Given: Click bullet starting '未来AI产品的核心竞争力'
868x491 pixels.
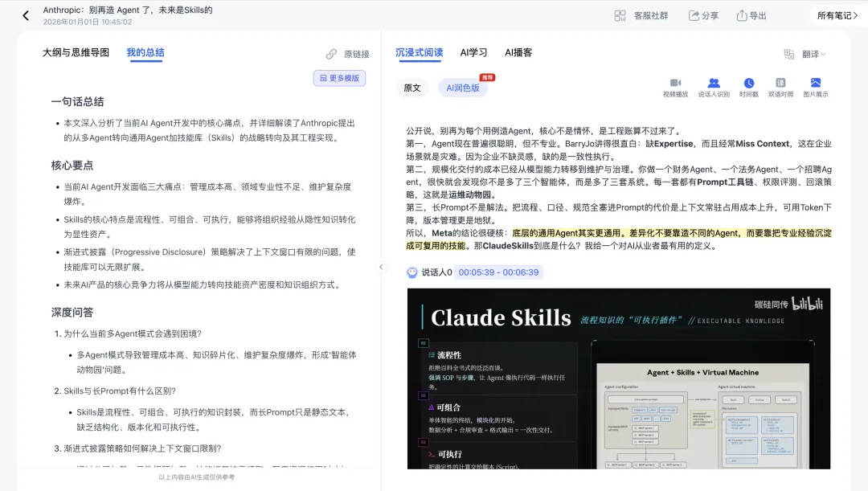Looking at the screenshot, I should [x=202, y=284].
